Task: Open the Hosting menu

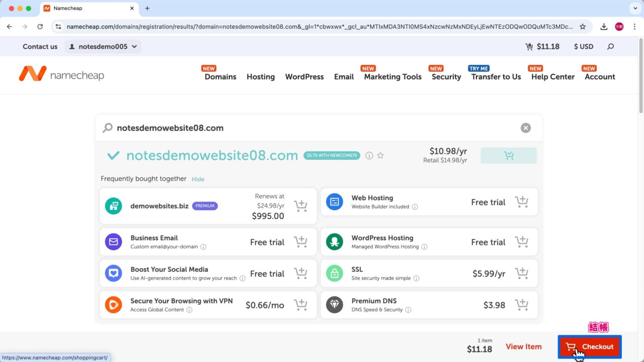Action: 261,77
